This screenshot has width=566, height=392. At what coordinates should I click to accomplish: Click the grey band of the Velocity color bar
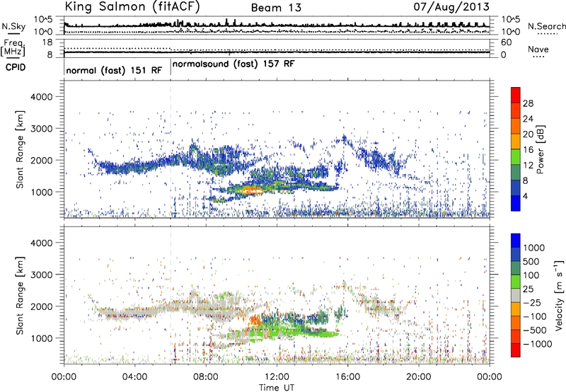click(x=516, y=295)
